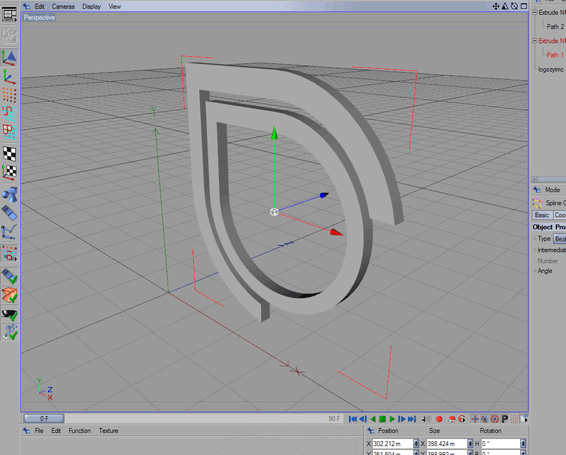Stop playback with the green square button
The width and height of the screenshot is (566, 455).
click(382, 419)
